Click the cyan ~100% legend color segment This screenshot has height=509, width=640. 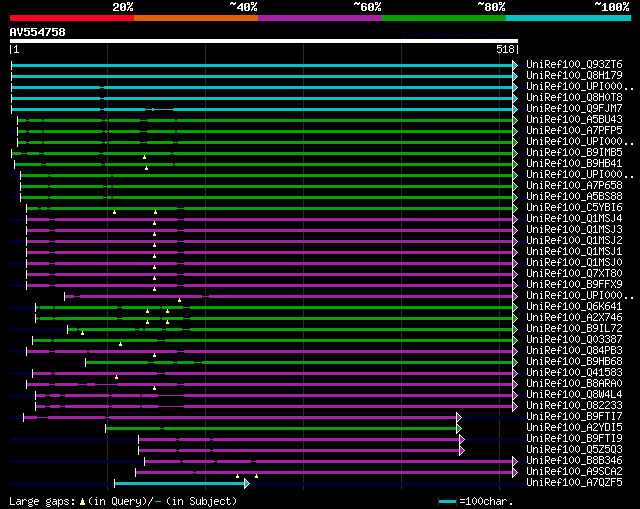(x=569, y=18)
